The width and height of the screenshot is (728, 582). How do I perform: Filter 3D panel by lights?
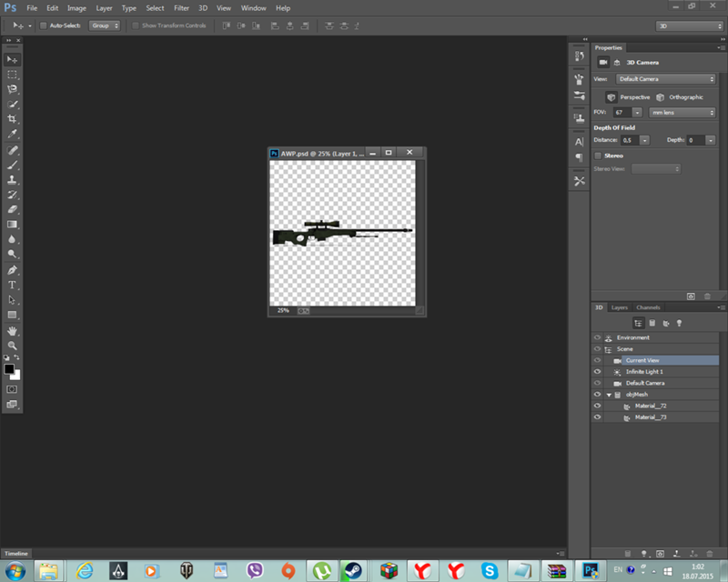tap(679, 323)
